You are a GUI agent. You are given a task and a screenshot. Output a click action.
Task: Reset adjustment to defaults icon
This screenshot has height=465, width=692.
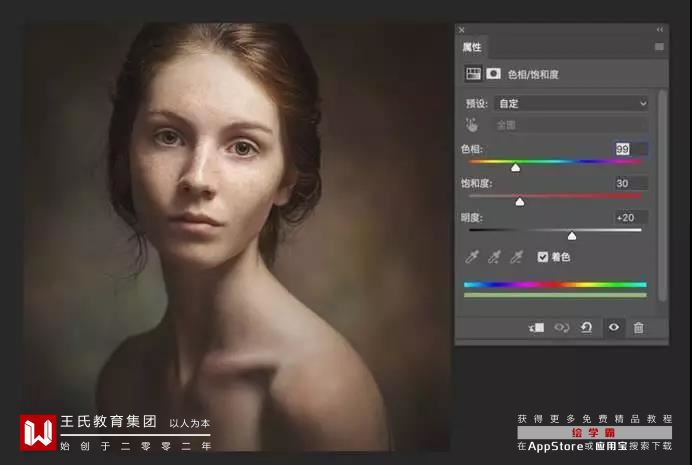point(587,328)
